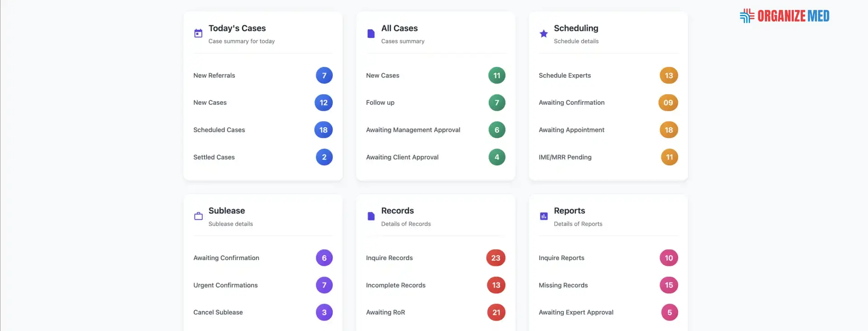Click the blue badge showing 7 New Referrals
The image size is (868, 331).
(324, 75)
